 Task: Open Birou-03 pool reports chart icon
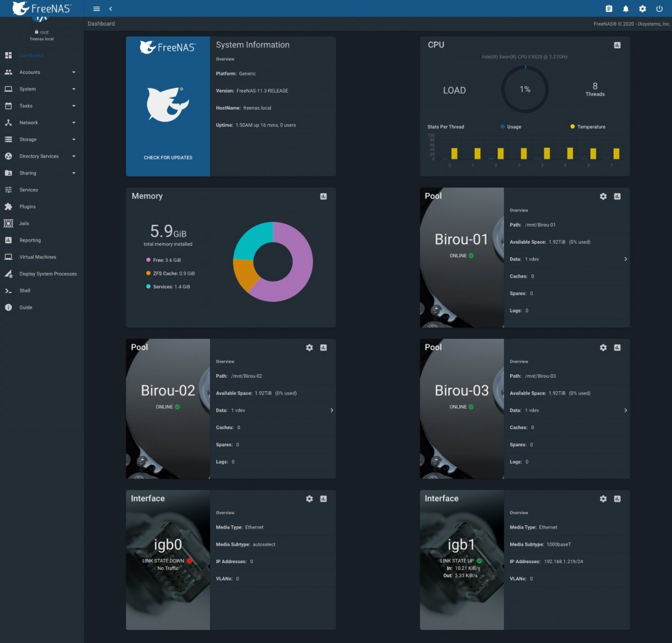click(617, 348)
